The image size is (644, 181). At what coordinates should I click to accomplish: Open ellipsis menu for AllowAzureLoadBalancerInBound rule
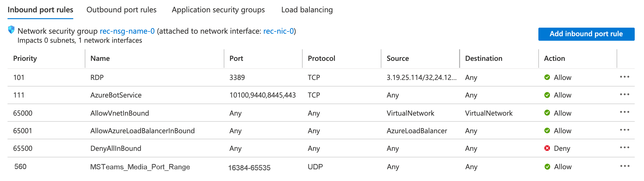[x=624, y=130]
